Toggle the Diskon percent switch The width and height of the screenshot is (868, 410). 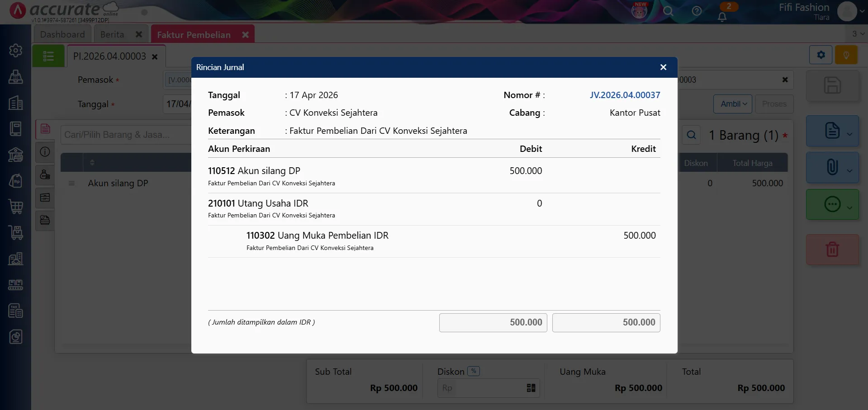coord(474,371)
